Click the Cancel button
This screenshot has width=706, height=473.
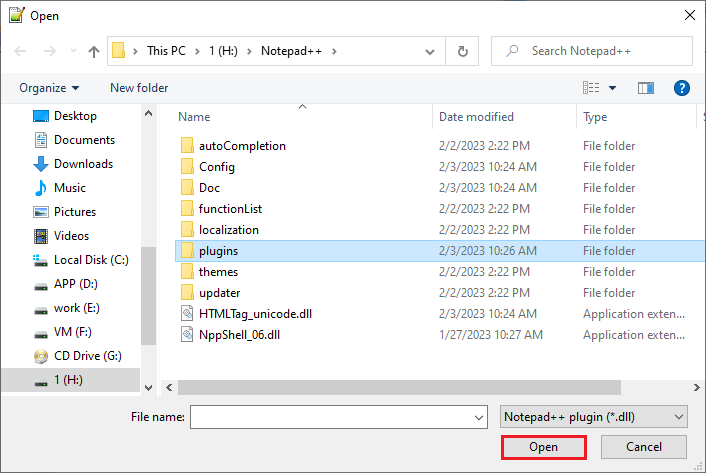pyautogui.click(x=643, y=447)
